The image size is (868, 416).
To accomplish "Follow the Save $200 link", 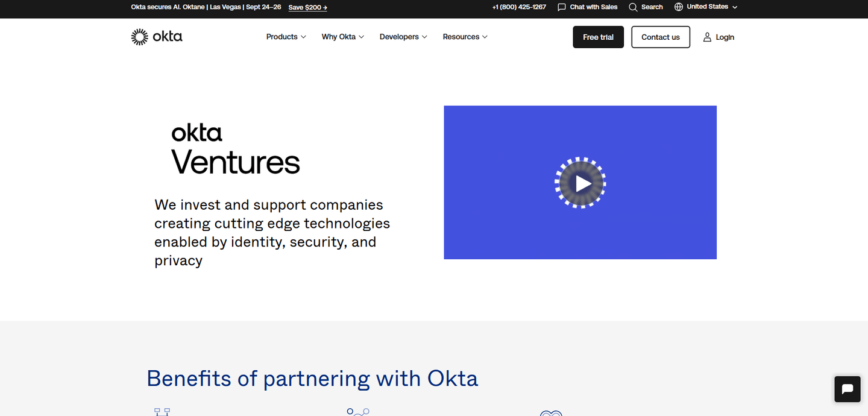I will [x=307, y=7].
